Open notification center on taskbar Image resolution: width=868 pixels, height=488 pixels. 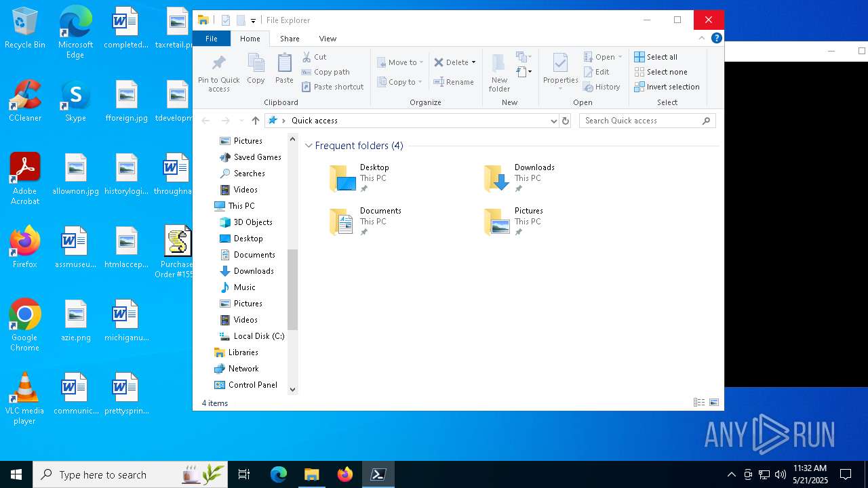(x=846, y=474)
